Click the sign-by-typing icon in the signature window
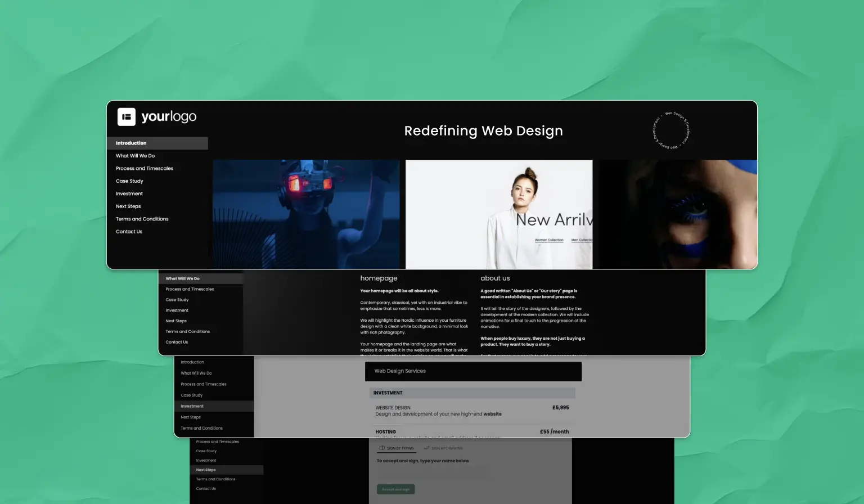 (382, 448)
